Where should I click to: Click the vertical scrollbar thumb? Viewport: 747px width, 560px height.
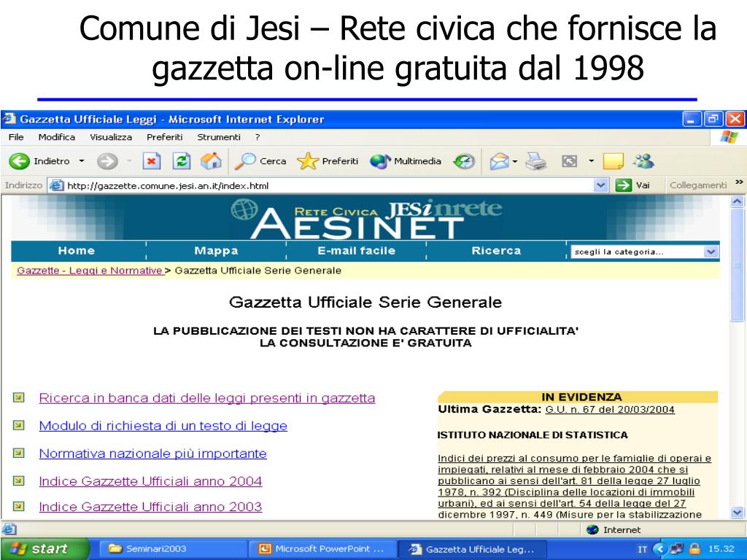pos(737,265)
